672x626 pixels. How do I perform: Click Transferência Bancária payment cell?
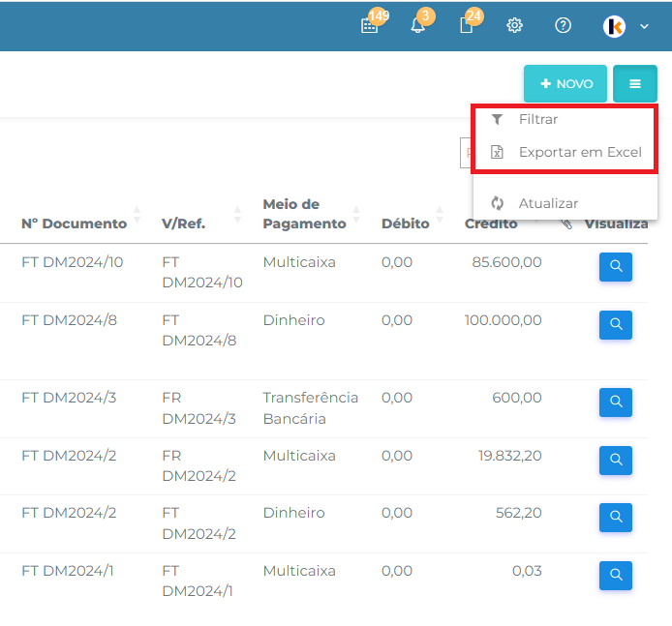coord(310,408)
